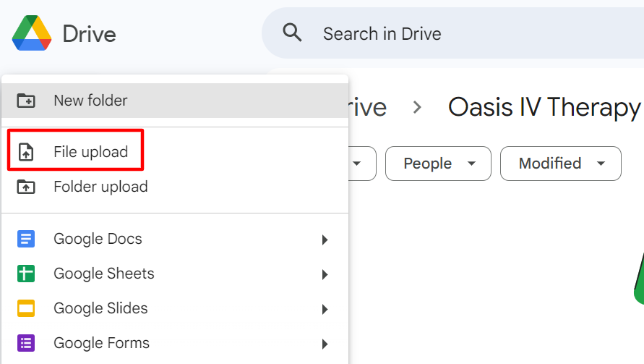Select File upload from the menu
Viewport: 644px width, 364px height.
click(90, 152)
